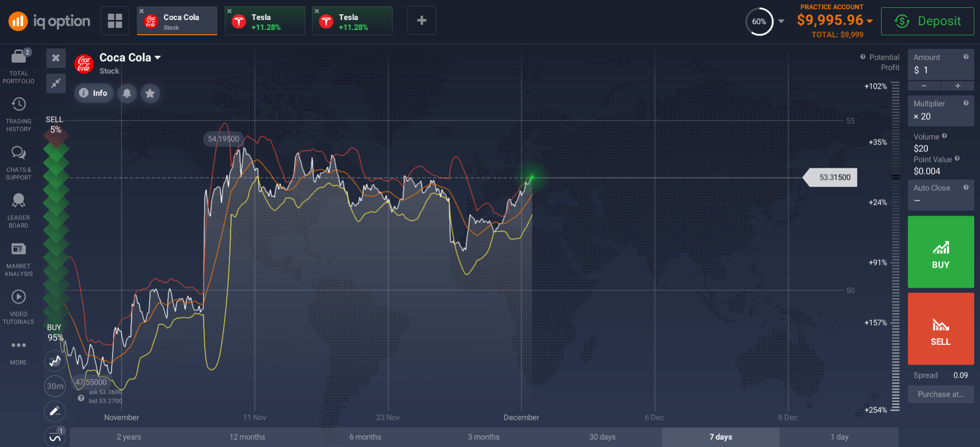The height and width of the screenshot is (447, 980).
Task: Open the chart grid layout selector
Action: pos(115,21)
